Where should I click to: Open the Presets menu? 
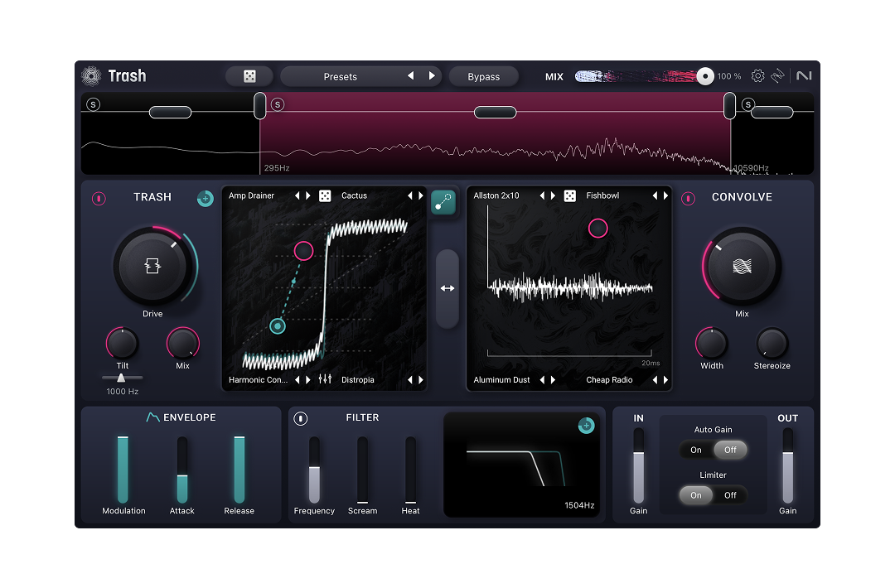coord(340,77)
